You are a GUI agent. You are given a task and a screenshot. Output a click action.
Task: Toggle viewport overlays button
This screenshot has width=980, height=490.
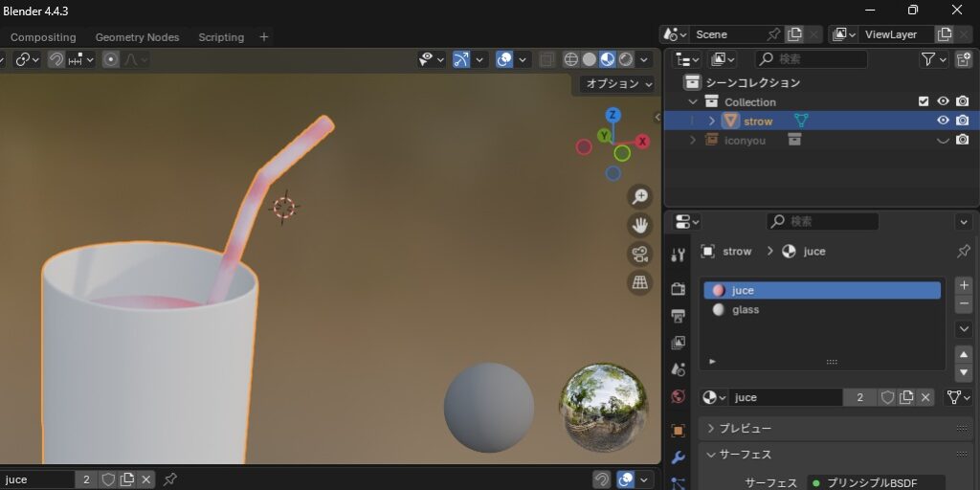pos(504,59)
